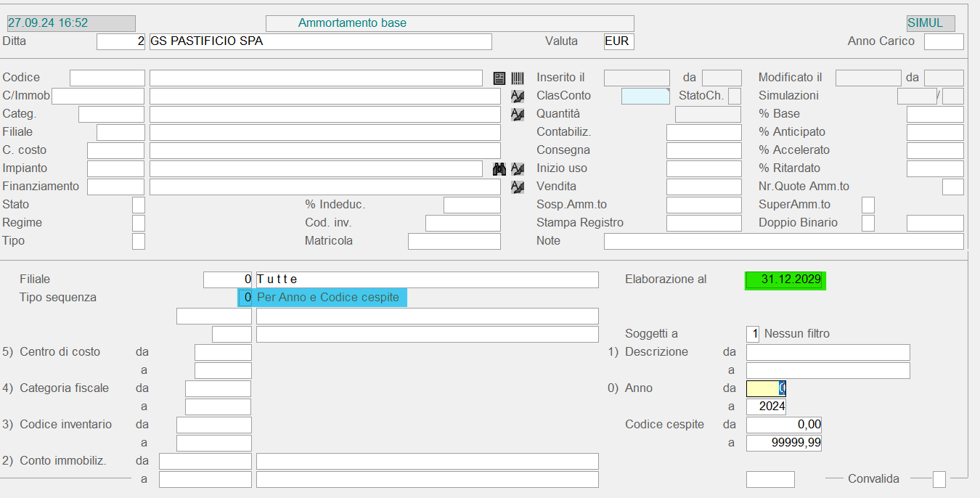Click the Ammortamento base title bar
The image size is (980, 498).
point(449,23)
